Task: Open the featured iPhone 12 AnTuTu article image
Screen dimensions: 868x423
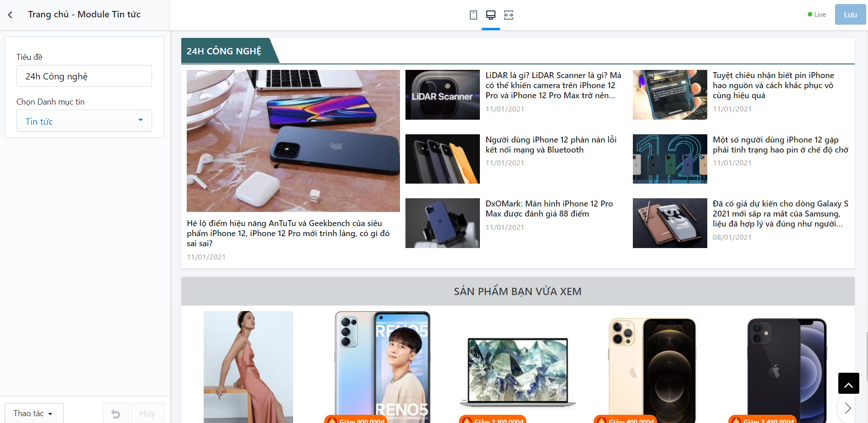Action: pyautogui.click(x=293, y=141)
